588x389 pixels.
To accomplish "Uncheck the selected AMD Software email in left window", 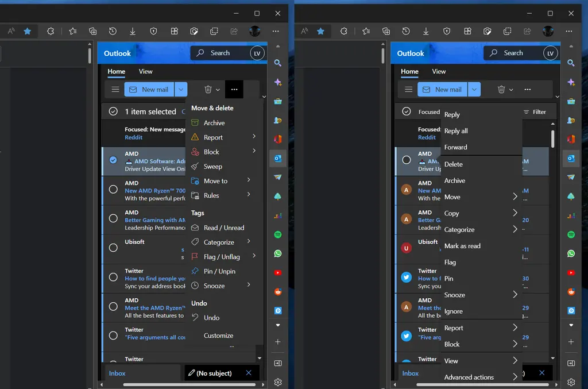I will [113, 160].
